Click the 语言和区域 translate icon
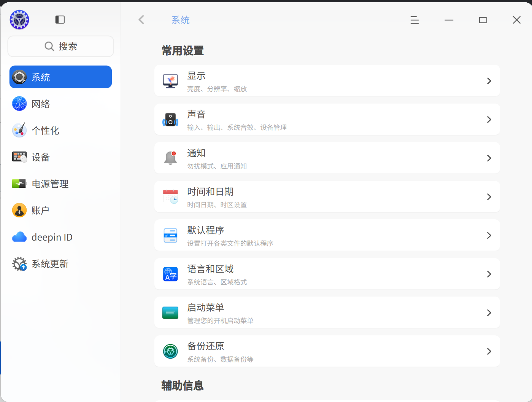This screenshot has width=532, height=402. (x=170, y=274)
